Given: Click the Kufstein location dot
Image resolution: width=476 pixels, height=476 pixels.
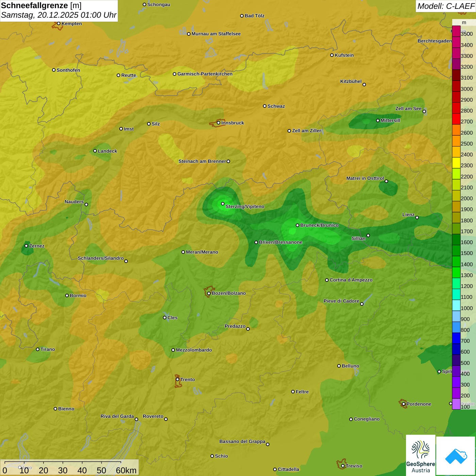Looking at the screenshot, I should click(332, 55).
